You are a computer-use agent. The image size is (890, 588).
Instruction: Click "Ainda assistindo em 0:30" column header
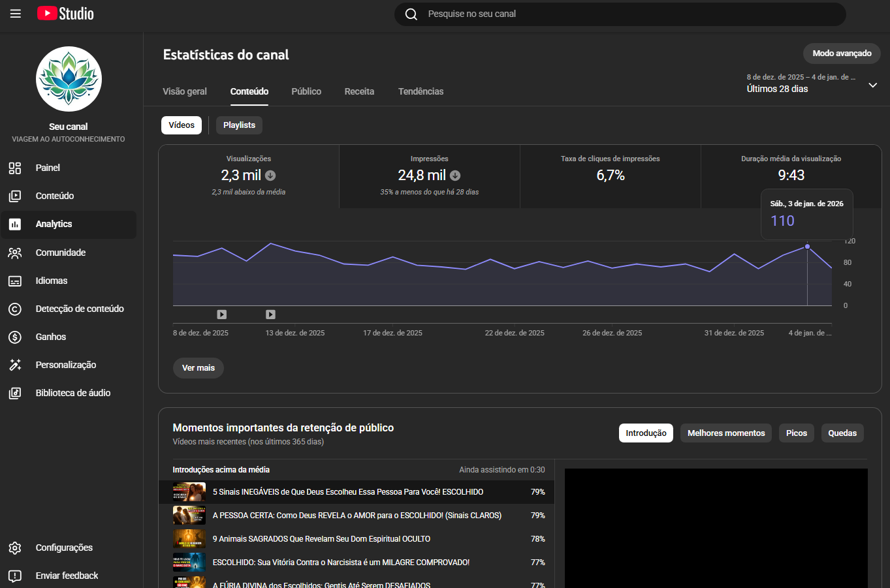tap(502, 470)
